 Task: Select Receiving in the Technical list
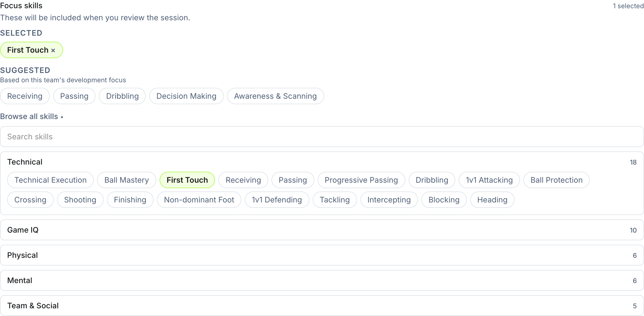[x=243, y=180]
